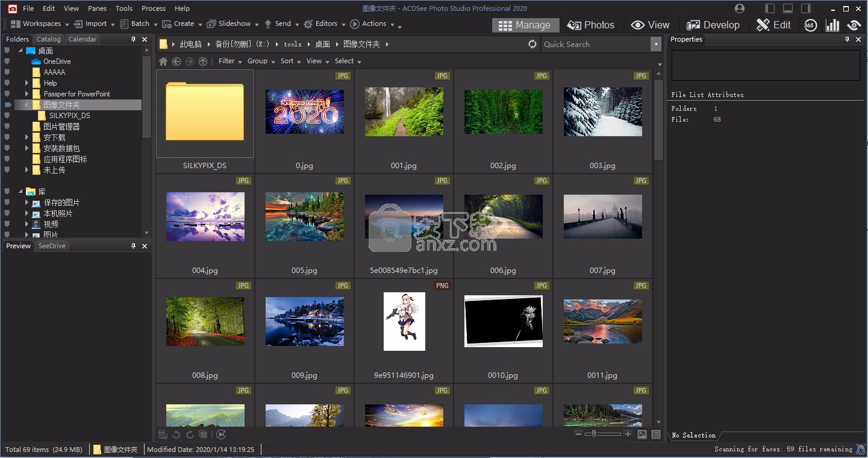
Task: Switch to Edit mode
Action: coord(773,25)
